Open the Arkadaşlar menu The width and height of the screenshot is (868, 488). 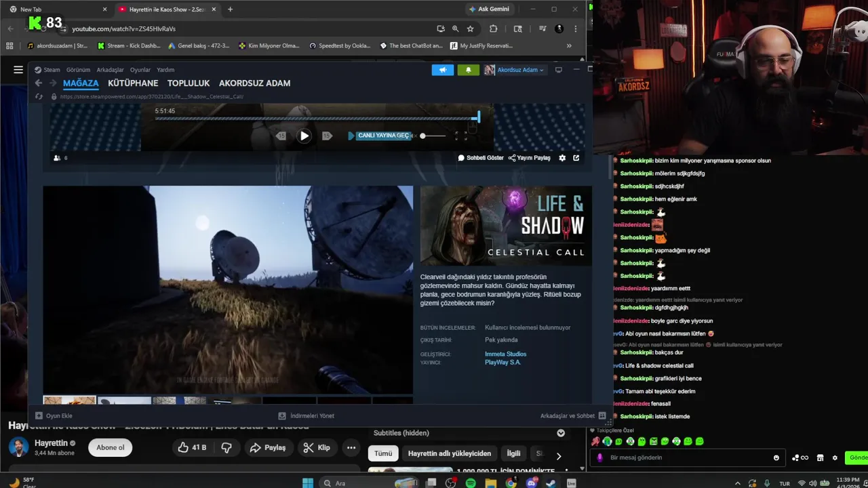click(110, 70)
